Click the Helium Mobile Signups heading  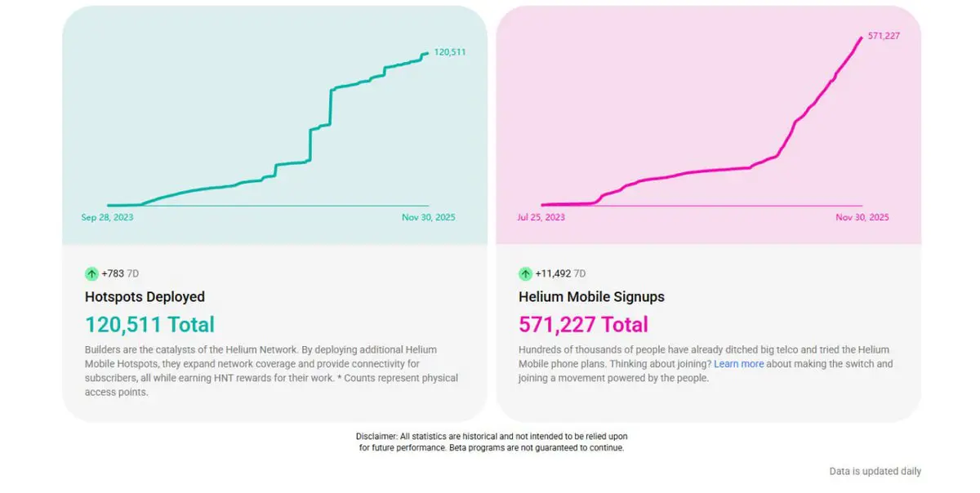tap(591, 297)
